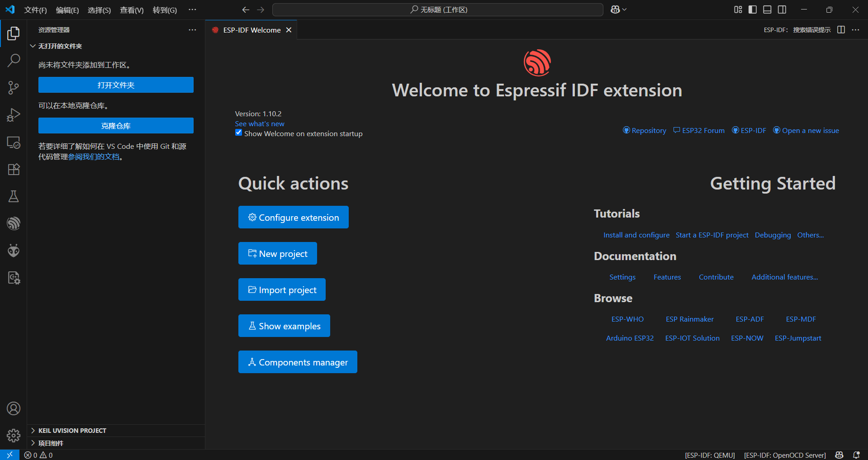Viewport: 868px width, 460px height.
Task: Open the Espressif ESP-IDF sidebar view
Action: click(x=14, y=223)
